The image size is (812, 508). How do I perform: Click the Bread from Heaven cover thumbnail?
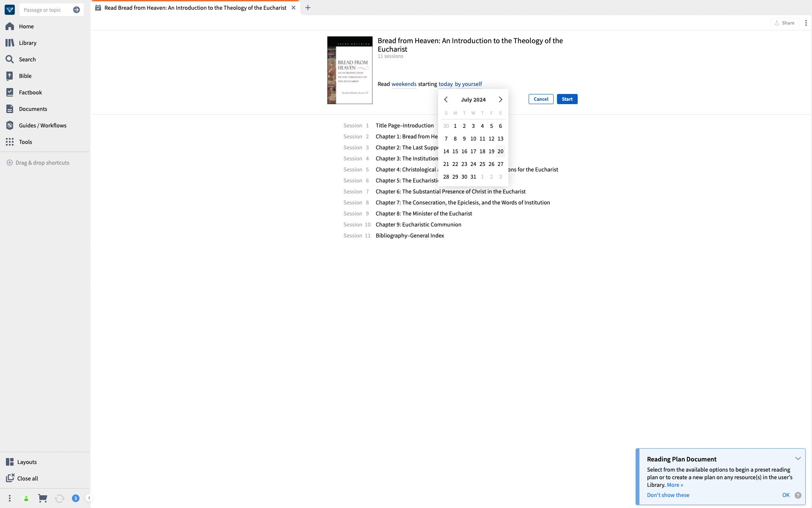click(350, 70)
